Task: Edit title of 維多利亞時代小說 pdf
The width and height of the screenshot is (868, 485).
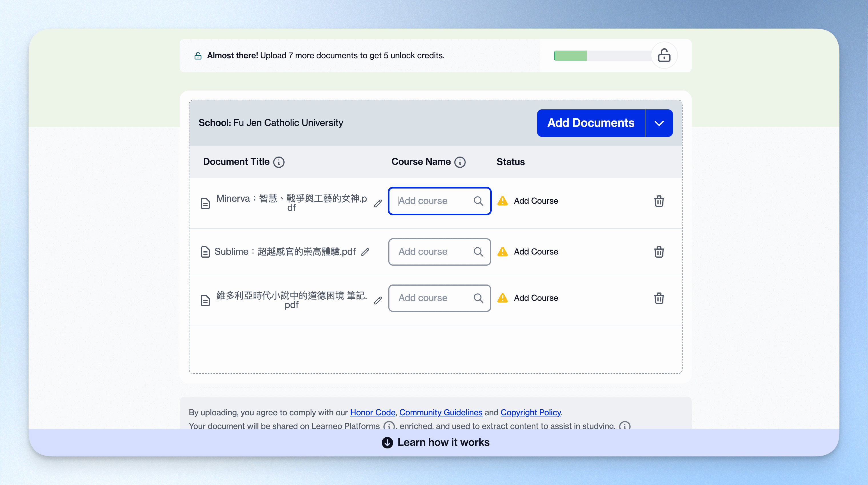Action: coord(378,300)
